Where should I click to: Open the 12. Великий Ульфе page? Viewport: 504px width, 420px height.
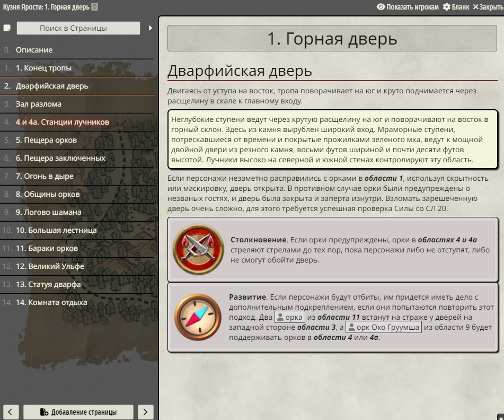click(x=77, y=266)
